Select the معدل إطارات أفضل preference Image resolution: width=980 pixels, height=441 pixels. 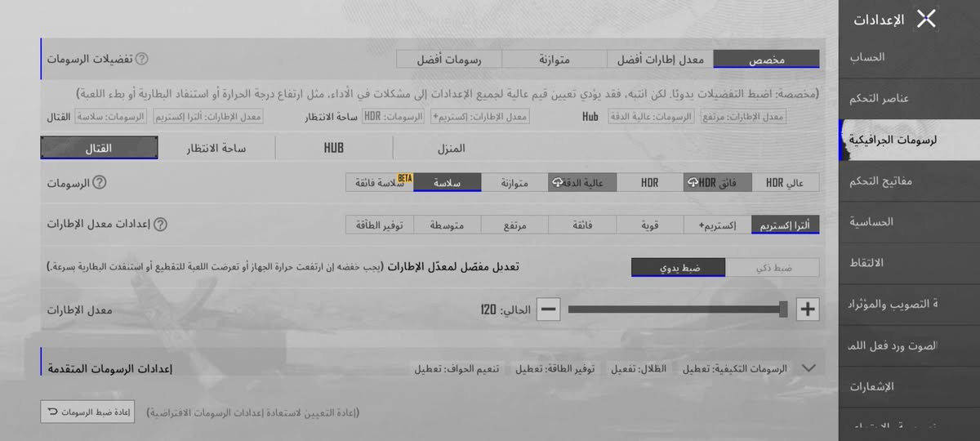[x=660, y=59]
